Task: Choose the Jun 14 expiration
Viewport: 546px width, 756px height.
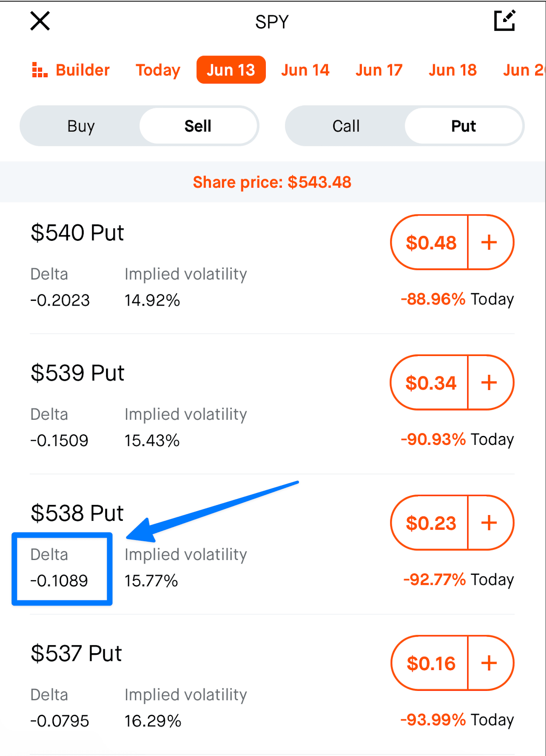Action: [x=305, y=70]
